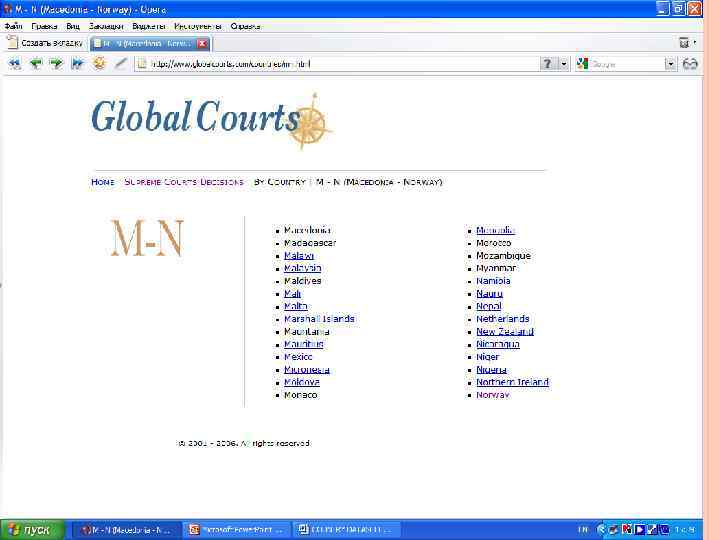Open the New Zealand country link

click(505, 331)
